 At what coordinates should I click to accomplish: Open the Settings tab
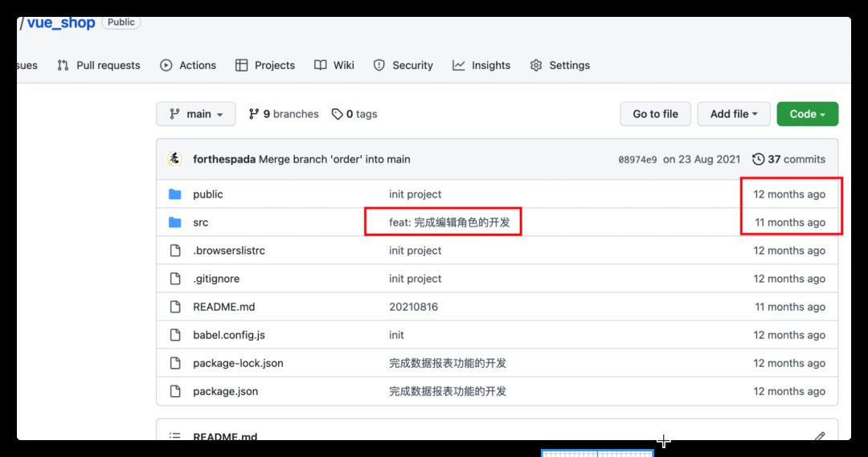click(560, 65)
